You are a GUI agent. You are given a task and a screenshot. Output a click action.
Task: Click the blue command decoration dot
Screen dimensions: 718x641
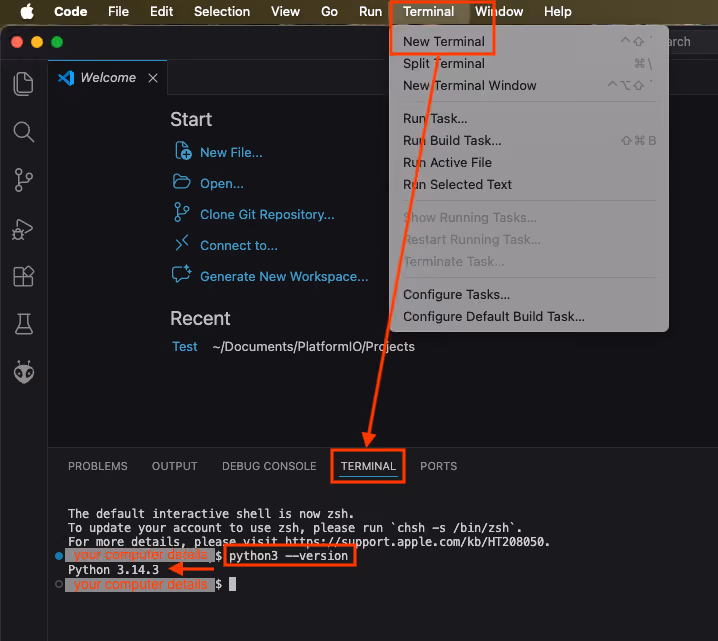click(59, 556)
